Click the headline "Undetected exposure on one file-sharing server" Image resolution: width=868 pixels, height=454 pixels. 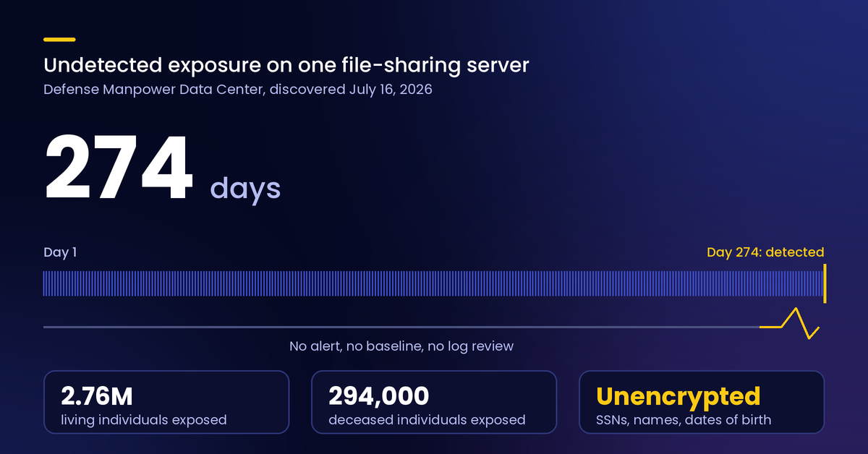(x=286, y=66)
